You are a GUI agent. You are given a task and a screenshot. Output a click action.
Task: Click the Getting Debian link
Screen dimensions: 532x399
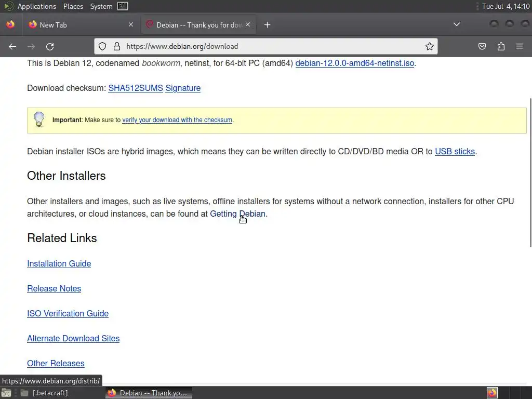click(237, 214)
